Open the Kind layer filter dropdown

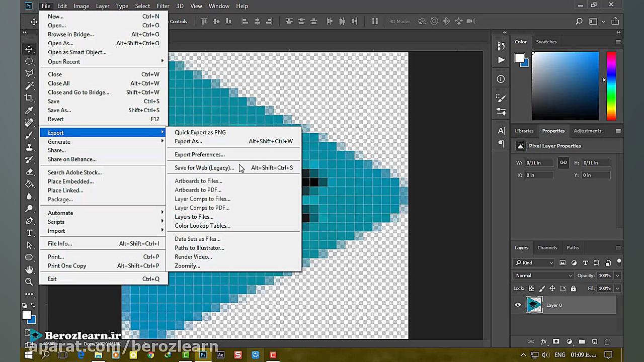pos(534,262)
